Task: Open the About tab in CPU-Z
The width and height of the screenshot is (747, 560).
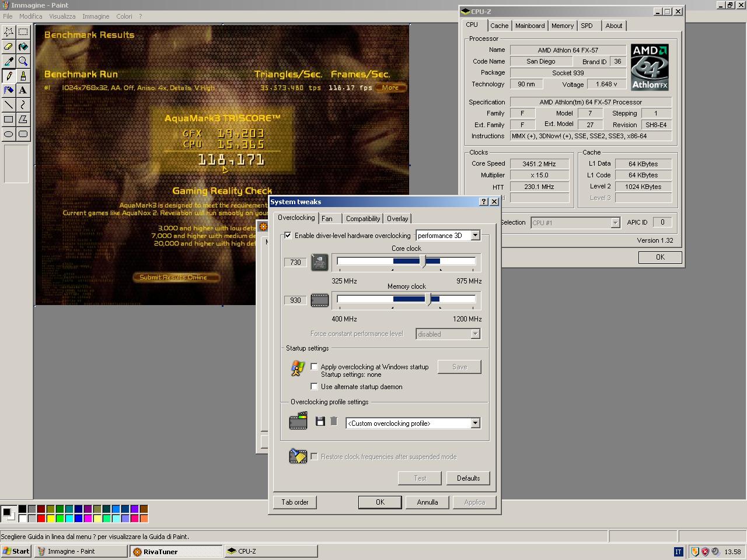Action: click(x=614, y=26)
